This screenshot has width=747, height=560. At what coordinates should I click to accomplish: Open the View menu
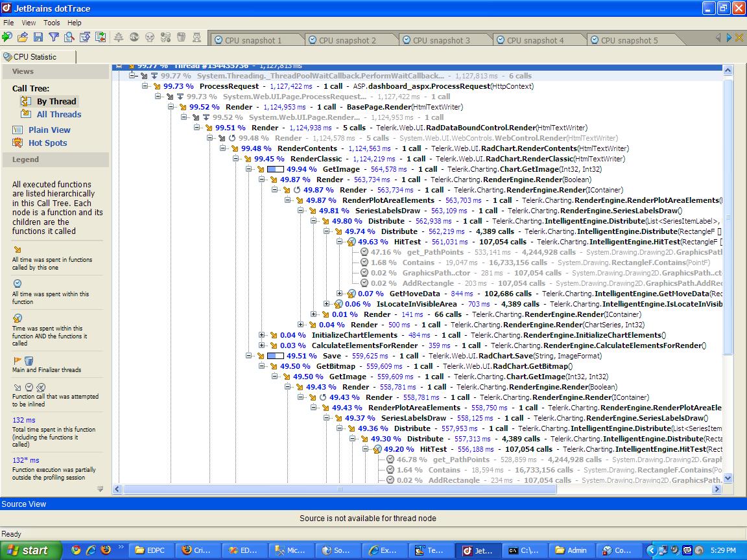(x=29, y=23)
